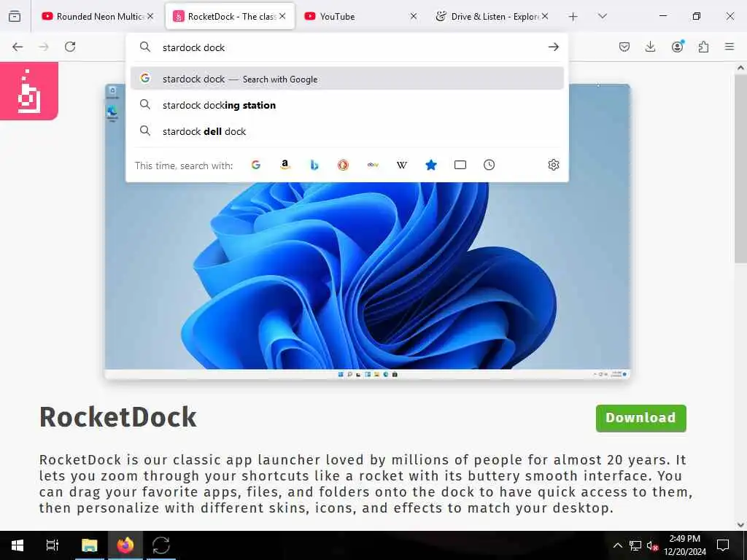The width and height of the screenshot is (747, 560).
Task: Open the Firefox application menu
Action: [729, 47]
